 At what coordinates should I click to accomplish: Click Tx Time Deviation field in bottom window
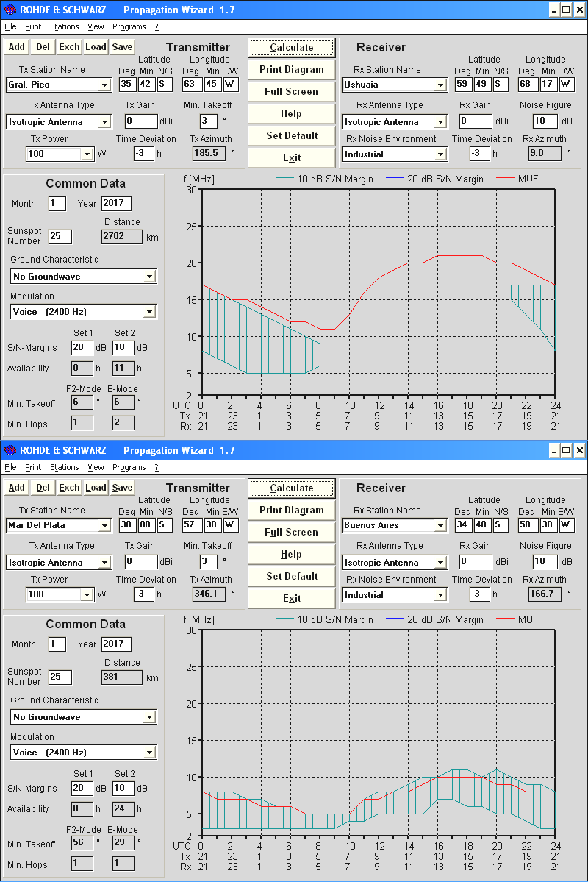coord(144,594)
